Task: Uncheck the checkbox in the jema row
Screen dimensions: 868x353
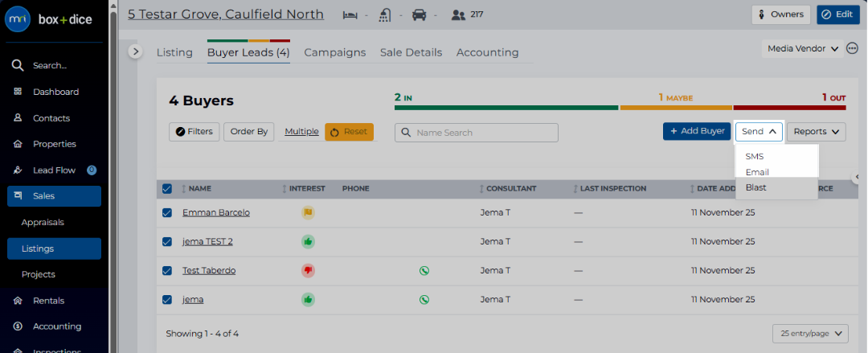Action: tap(166, 299)
